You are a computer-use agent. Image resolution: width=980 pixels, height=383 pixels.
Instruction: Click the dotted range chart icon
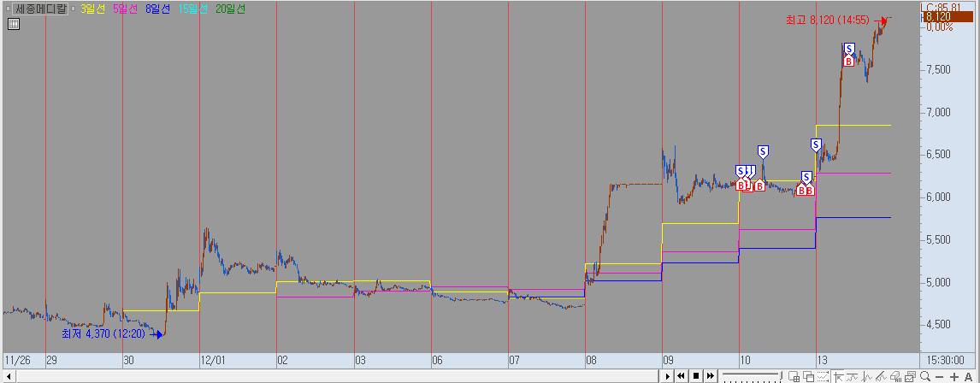[x=823, y=376]
